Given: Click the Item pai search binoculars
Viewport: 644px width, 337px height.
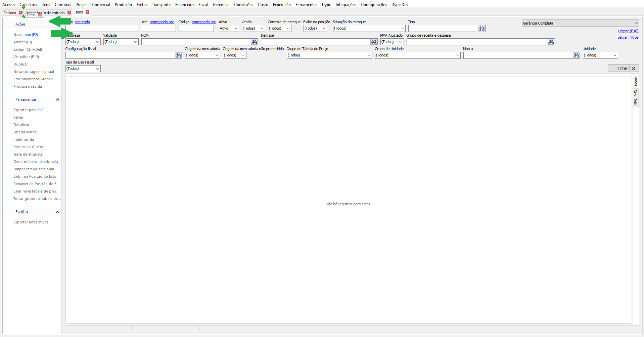Looking at the screenshot, I should 374,42.
